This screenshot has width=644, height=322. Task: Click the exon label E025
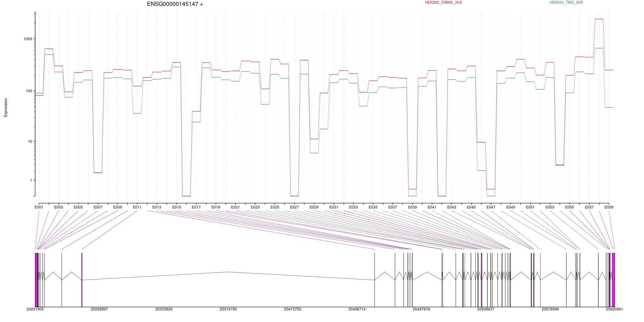tap(275, 207)
